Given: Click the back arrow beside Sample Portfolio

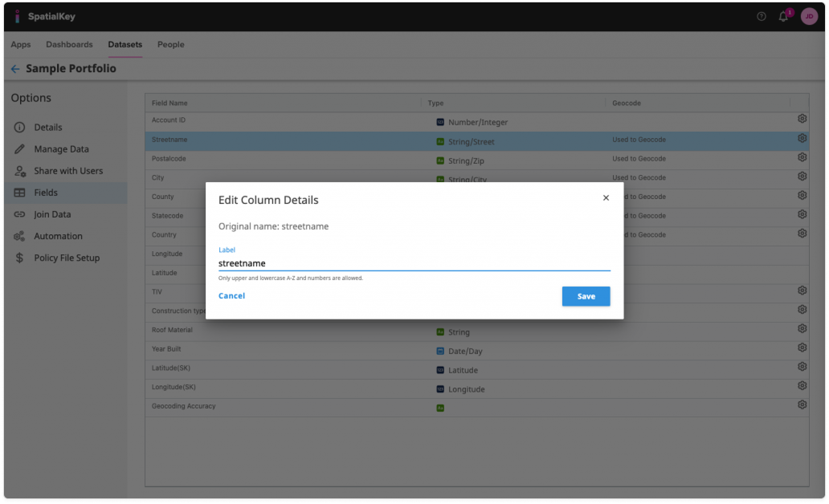Looking at the screenshot, I should [14, 69].
